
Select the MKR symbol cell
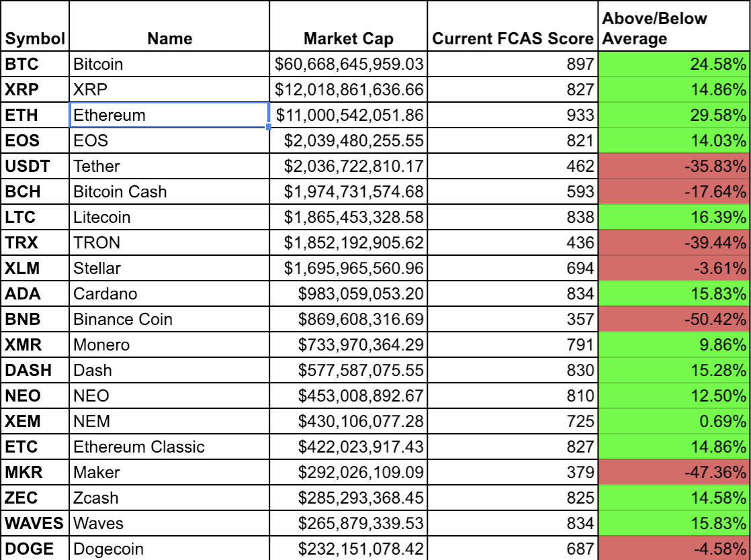[35, 473]
